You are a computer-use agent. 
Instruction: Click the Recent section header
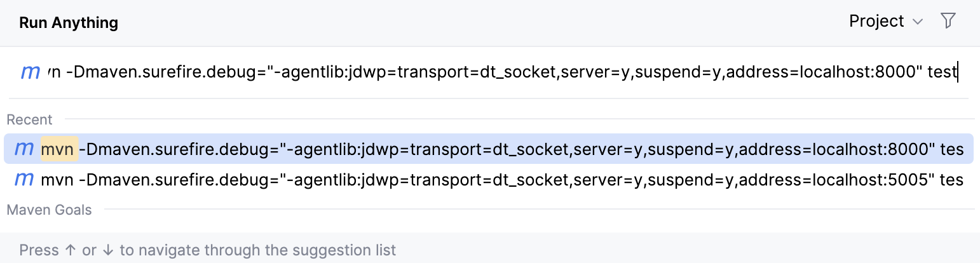30,119
